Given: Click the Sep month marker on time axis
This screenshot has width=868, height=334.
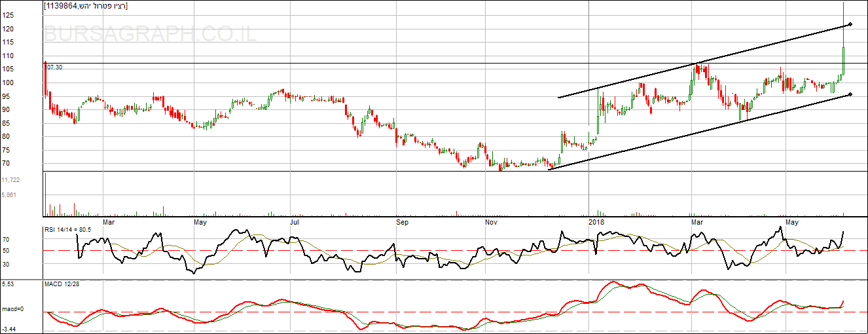Looking at the screenshot, I should click(402, 222).
